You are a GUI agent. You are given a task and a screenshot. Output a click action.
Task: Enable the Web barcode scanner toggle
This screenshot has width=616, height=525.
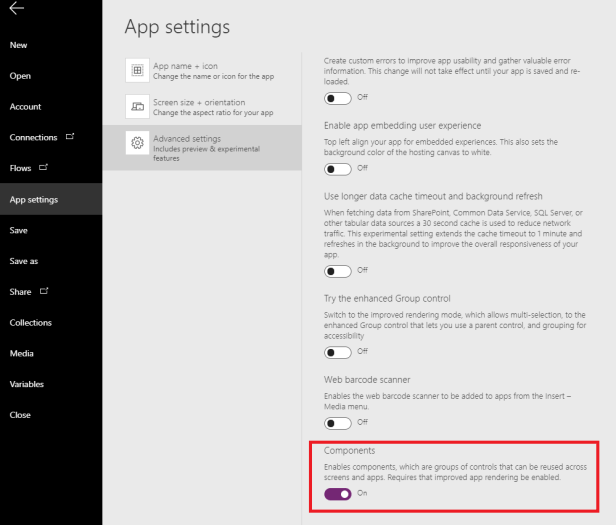pos(338,423)
